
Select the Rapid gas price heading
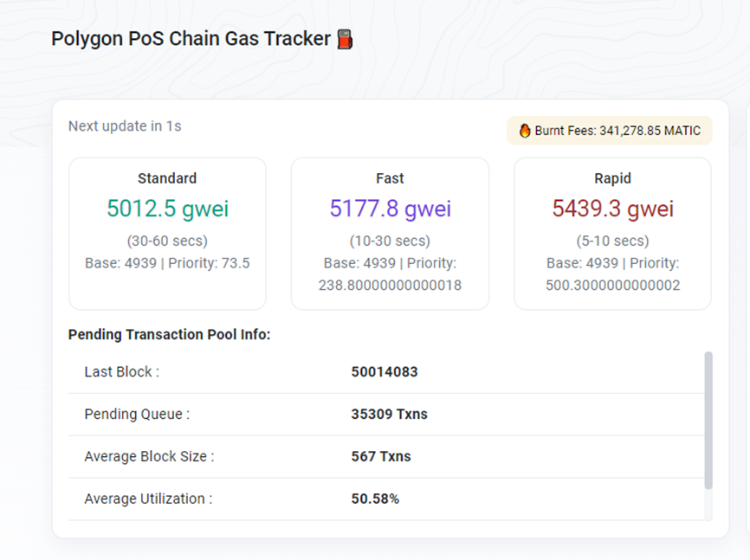[612, 178]
